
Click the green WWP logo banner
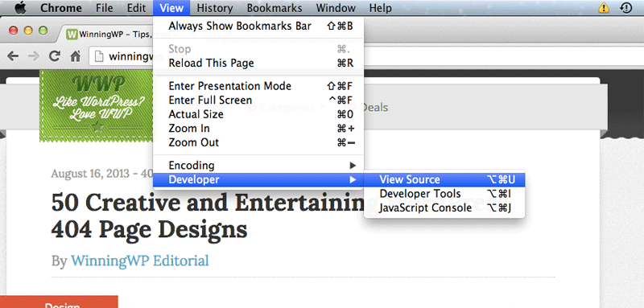[96, 106]
